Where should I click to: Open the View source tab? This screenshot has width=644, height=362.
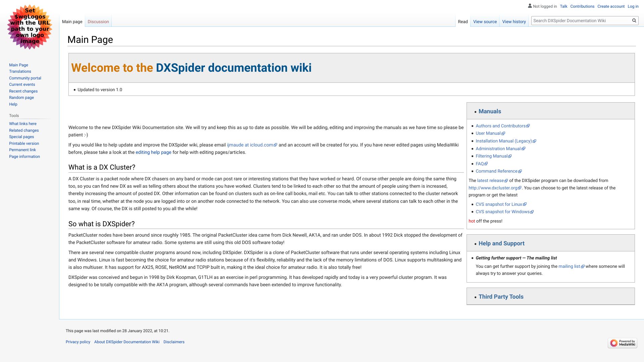point(485,21)
